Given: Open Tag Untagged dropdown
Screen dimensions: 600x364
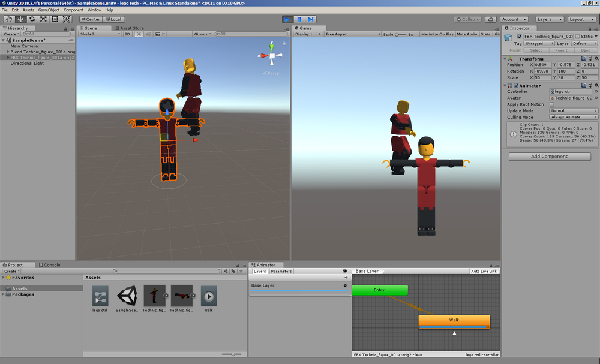Looking at the screenshot, I should point(539,44).
